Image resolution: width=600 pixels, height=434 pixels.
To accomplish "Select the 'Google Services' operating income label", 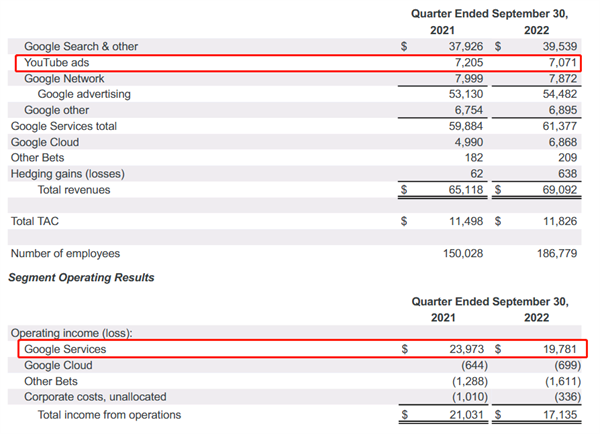I will click(65, 349).
